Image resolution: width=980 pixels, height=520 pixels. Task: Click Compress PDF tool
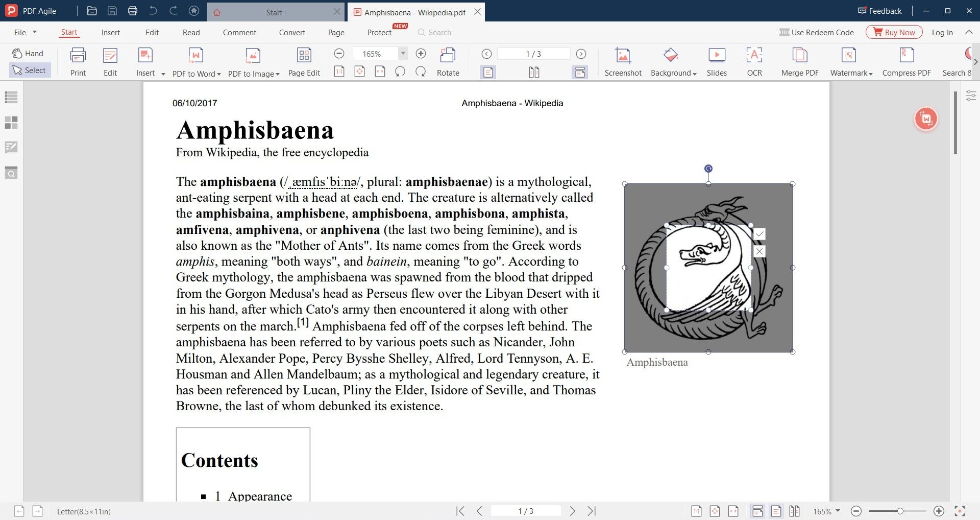coord(906,62)
